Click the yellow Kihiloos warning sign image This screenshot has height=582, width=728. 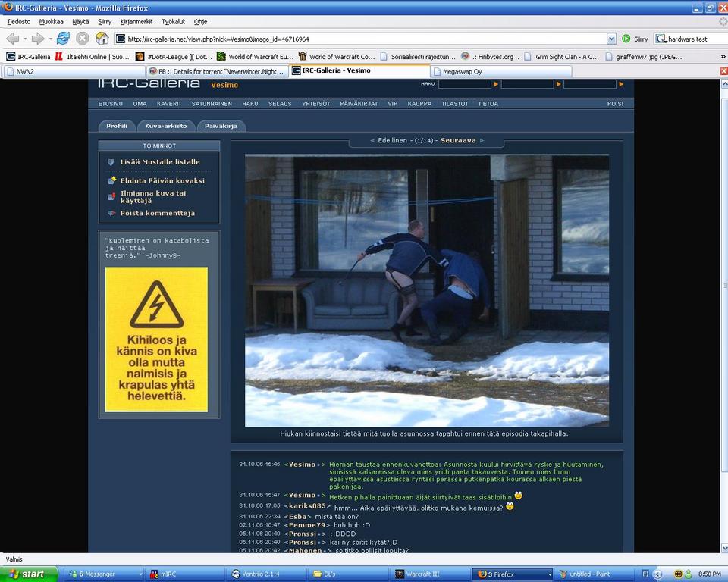click(156, 339)
